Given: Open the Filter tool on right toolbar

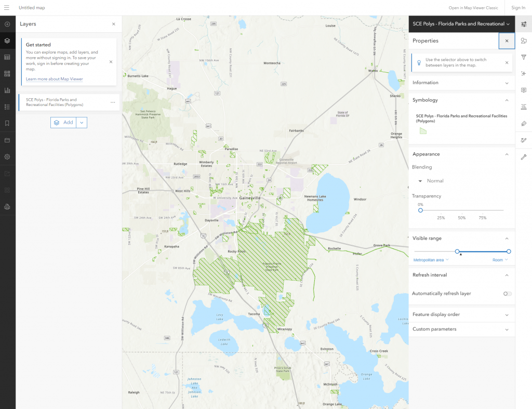Looking at the screenshot, I should 524,58.
